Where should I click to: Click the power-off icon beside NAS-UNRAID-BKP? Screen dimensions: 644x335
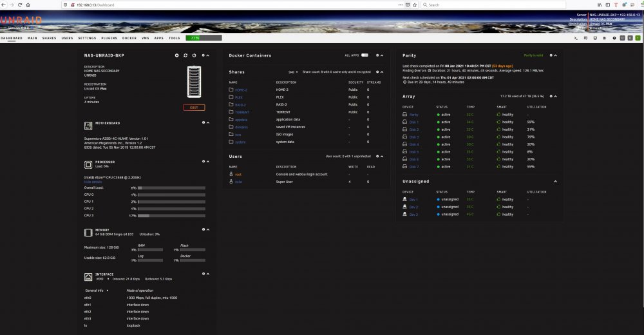tap(194, 55)
